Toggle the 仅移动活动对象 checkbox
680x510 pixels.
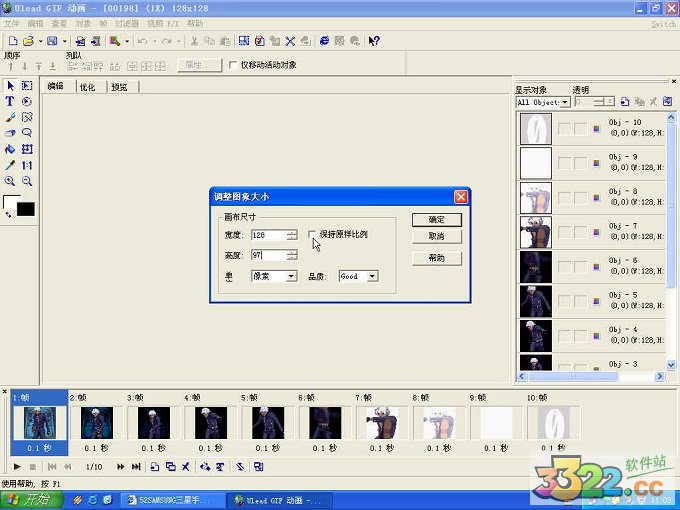(x=233, y=65)
